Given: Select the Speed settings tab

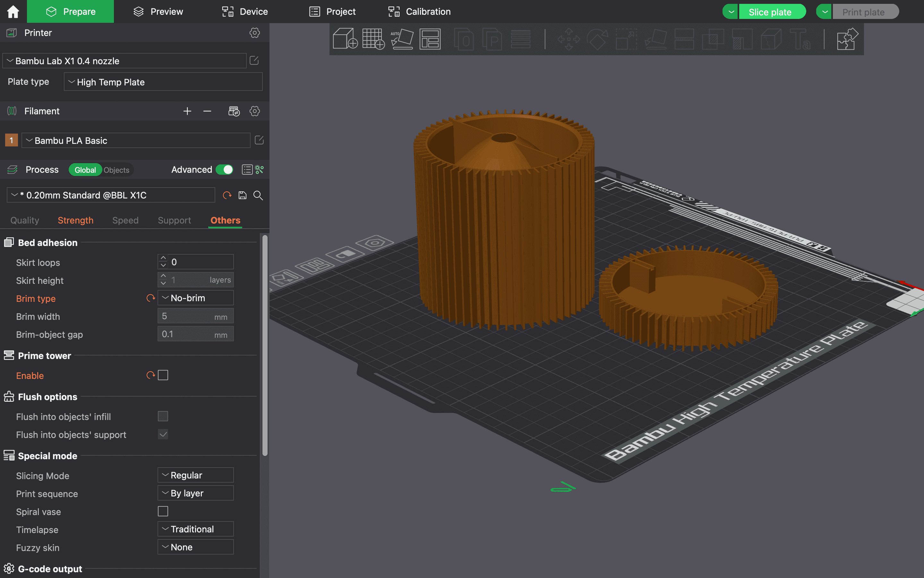Looking at the screenshot, I should [x=125, y=220].
